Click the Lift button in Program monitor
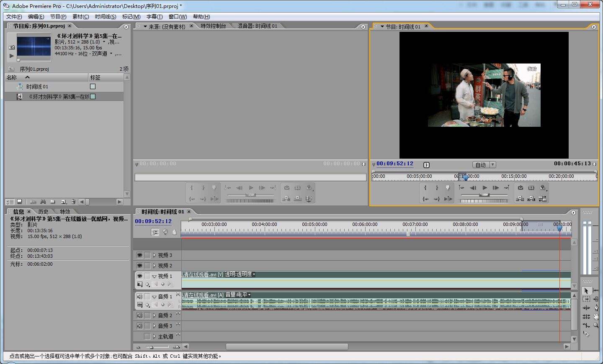 click(520, 199)
